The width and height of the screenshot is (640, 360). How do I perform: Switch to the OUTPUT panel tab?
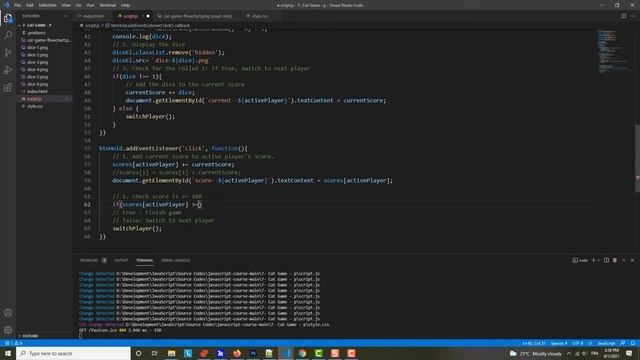tap(121, 260)
